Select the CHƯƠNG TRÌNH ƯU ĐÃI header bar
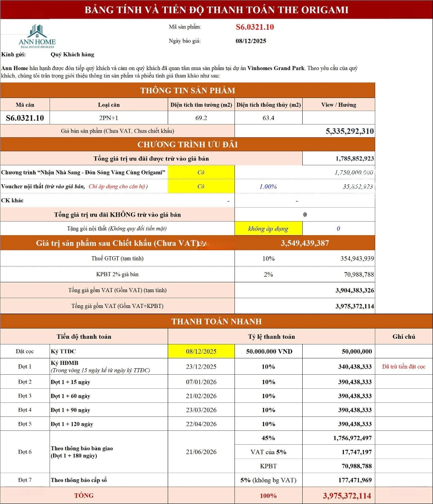Screen dimensions: 433x504 [x=187, y=145]
